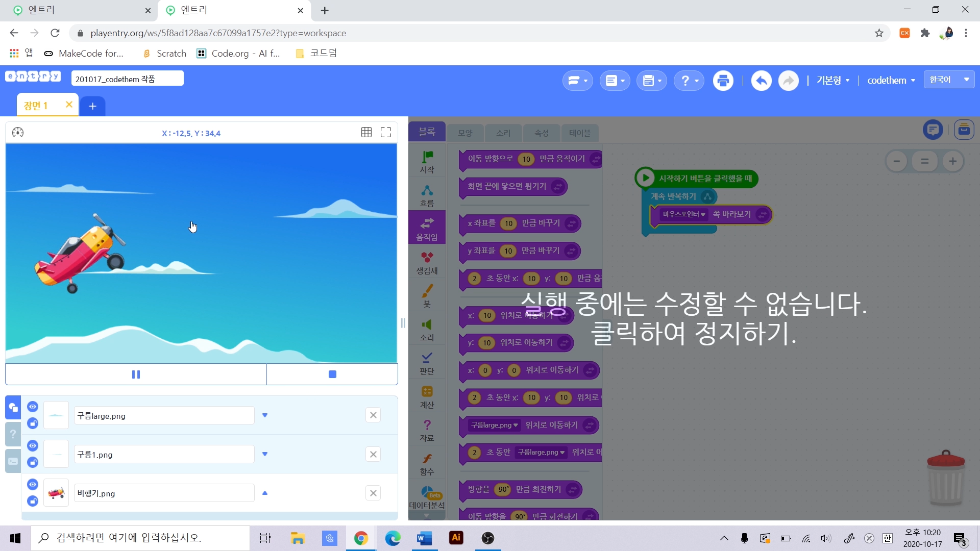Open the 기본형 mode dropdown
The height and width of the screenshot is (551, 980).
tap(832, 81)
